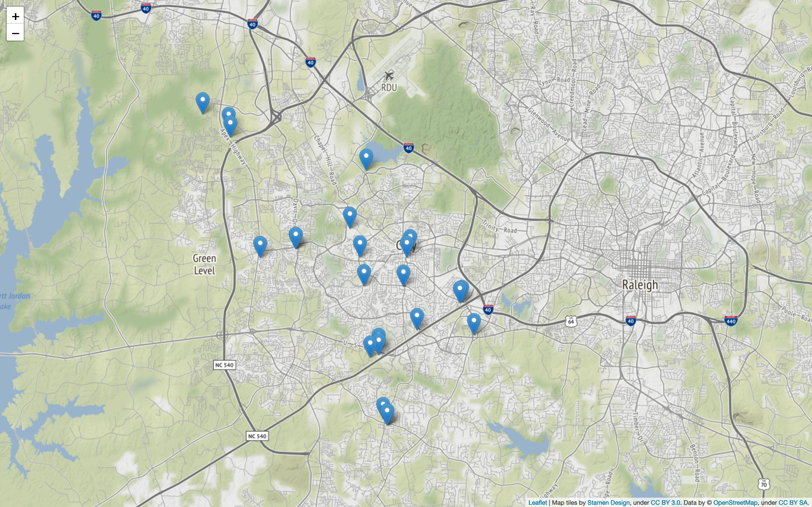Open the CC BY 3.0 license link
The width and height of the screenshot is (812, 507).
pyautogui.click(x=665, y=502)
